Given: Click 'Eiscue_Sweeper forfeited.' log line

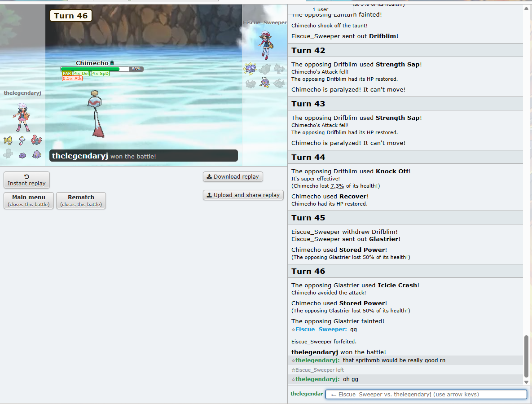Looking at the screenshot, I should click(x=324, y=342).
